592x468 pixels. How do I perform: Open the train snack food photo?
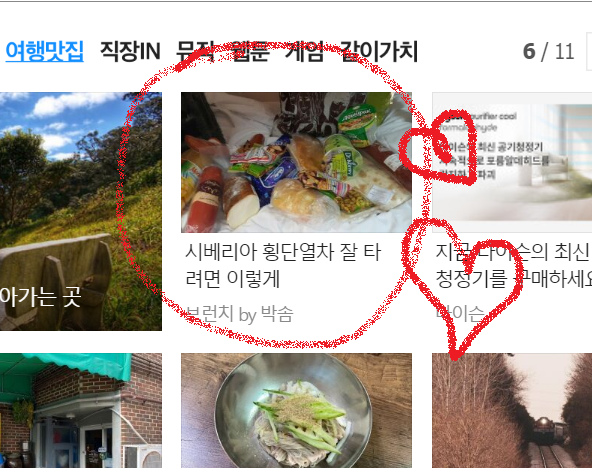tap(296, 162)
